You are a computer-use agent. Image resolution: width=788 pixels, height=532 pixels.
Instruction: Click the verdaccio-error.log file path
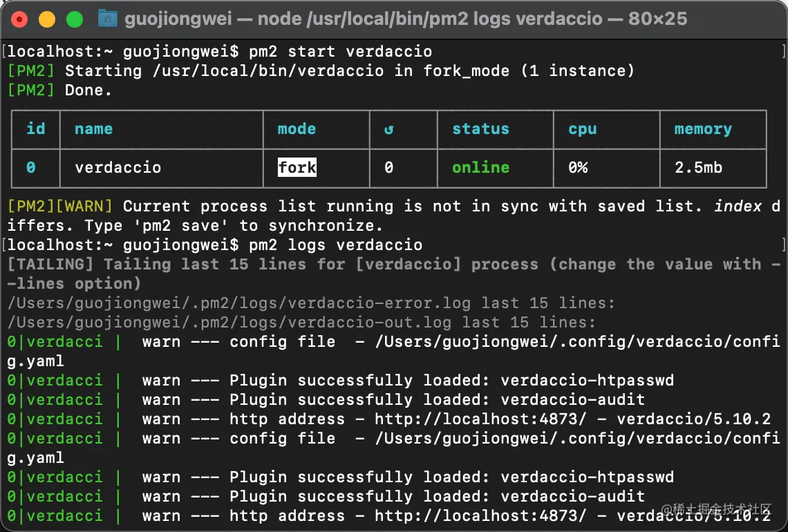tap(239, 303)
